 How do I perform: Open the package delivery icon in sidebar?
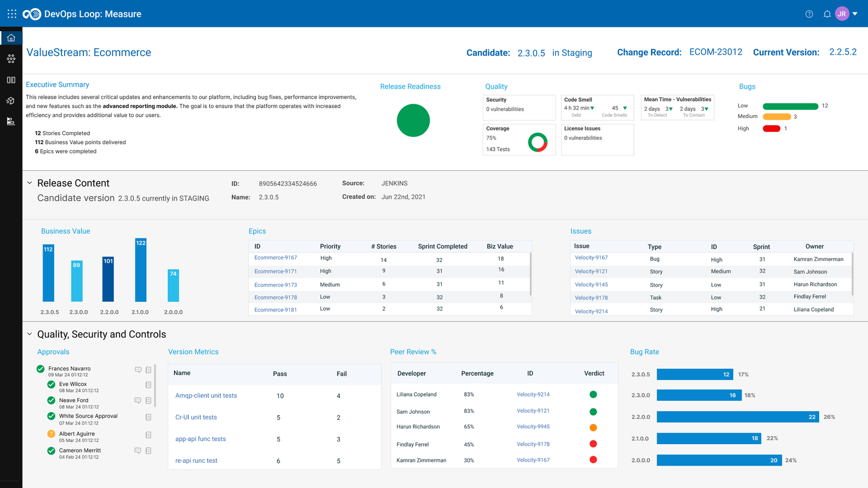click(x=11, y=101)
